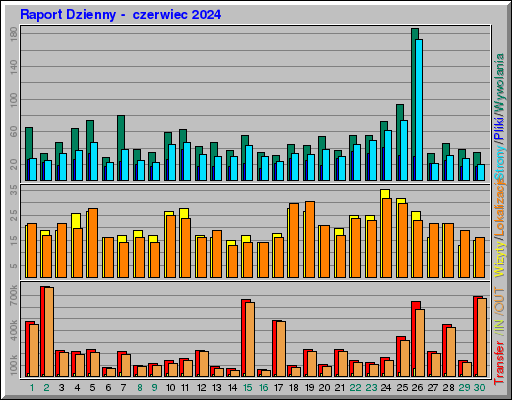
Task: Click the yellow visits bar for day 24
Action: [x=385, y=193]
